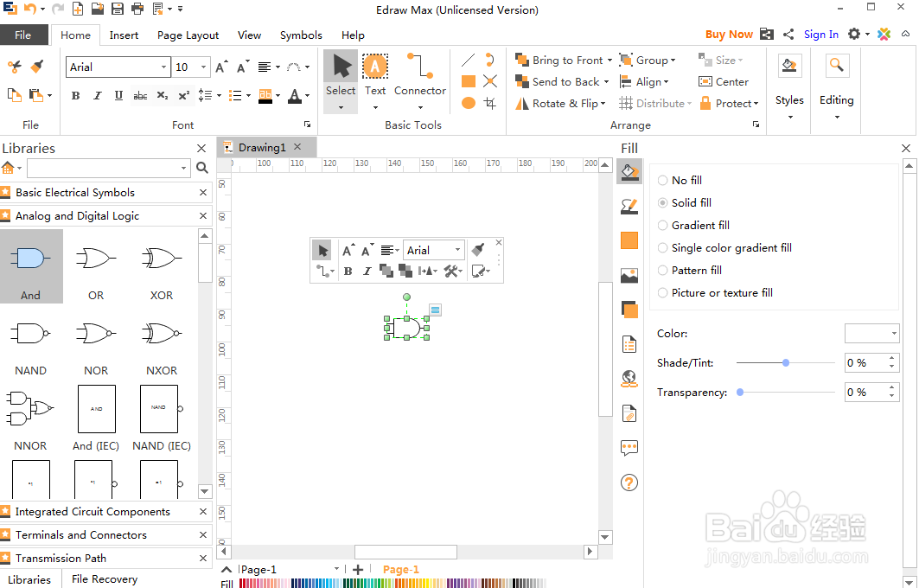Open the Shadow settings panel icon
919x588 pixels.
point(629,310)
